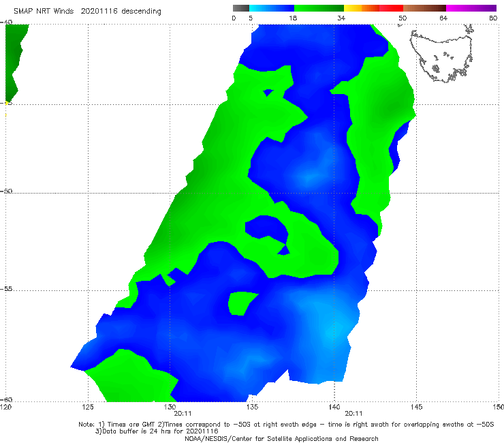Click the longitude label 130
Screen dimensions: 504x443
pos(170,407)
